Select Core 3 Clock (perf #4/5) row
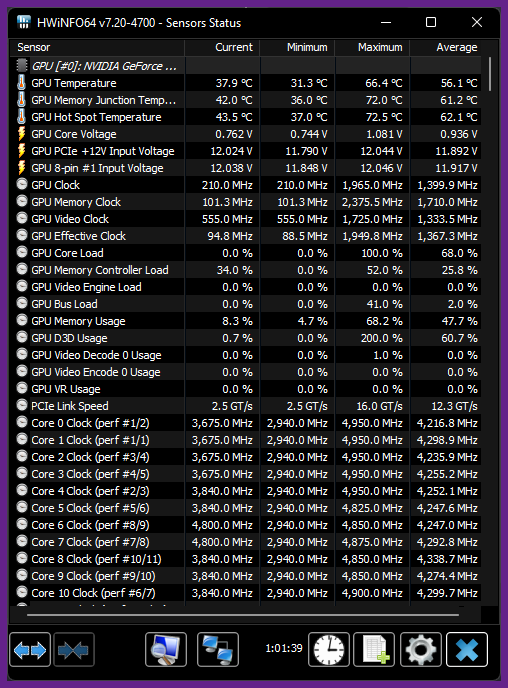Viewport: 508px width, 688px height. (245, 474)
